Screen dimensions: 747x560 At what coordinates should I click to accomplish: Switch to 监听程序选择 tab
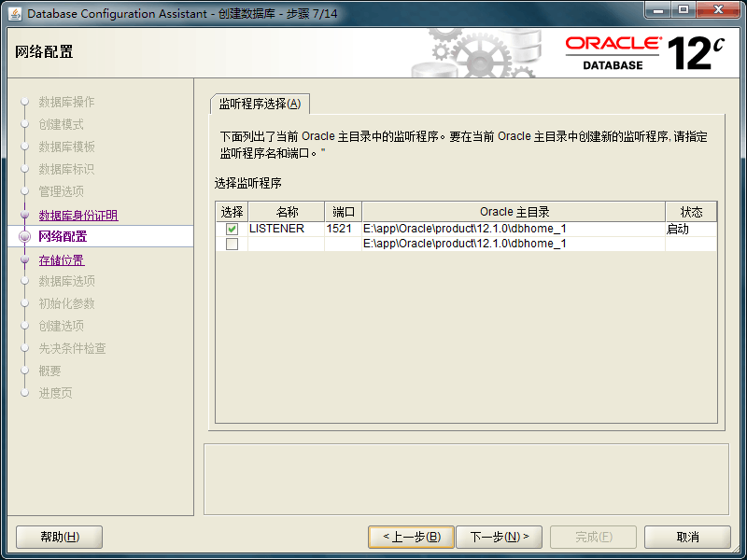pyautogui.click(x=260, y=104)
